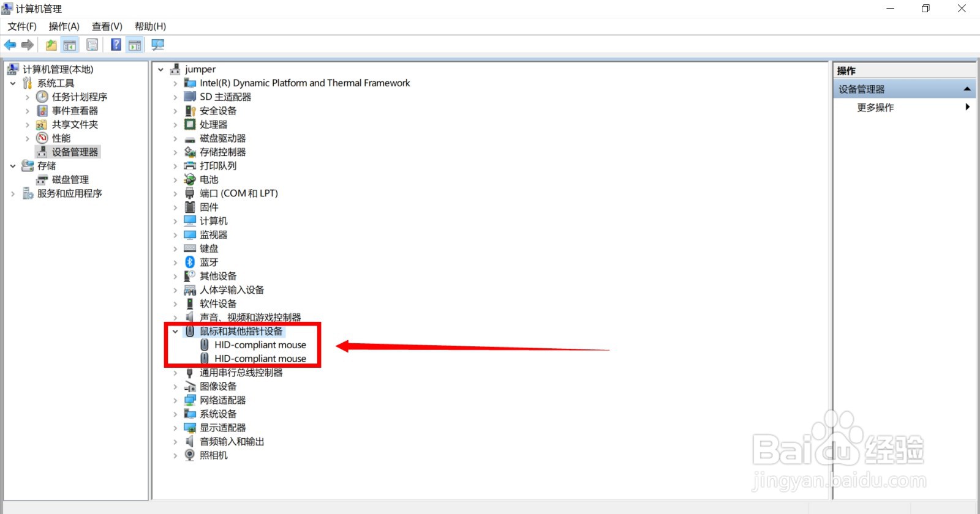
Task: Expand the display adapters (显示适配器) node
Action: pos(175,428)
